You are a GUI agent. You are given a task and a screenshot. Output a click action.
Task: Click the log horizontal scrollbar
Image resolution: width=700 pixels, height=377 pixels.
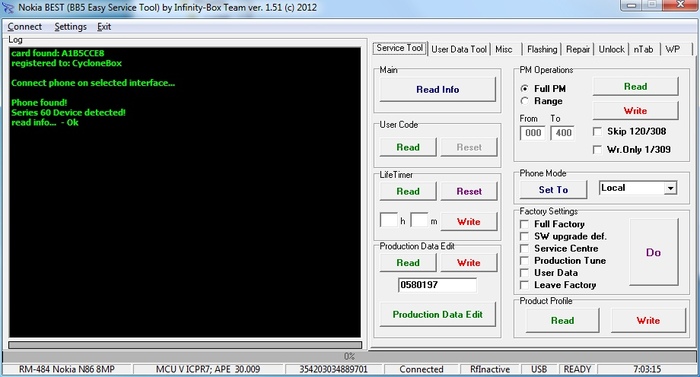click(185, 345)
